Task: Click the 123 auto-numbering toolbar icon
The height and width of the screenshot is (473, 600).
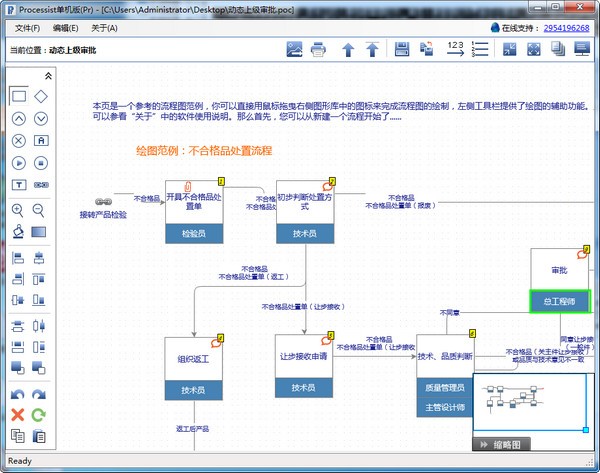Action: pyautogui.click(x=455, y=49)
